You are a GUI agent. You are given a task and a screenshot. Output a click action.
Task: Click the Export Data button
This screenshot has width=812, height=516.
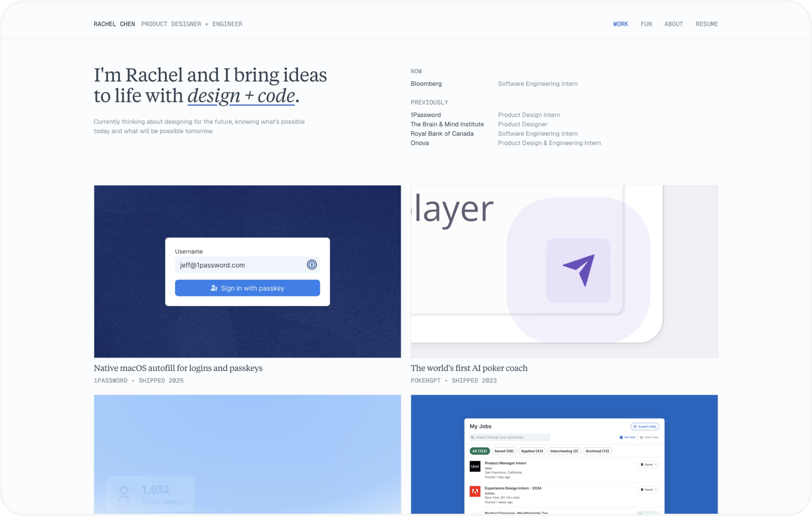645,426
